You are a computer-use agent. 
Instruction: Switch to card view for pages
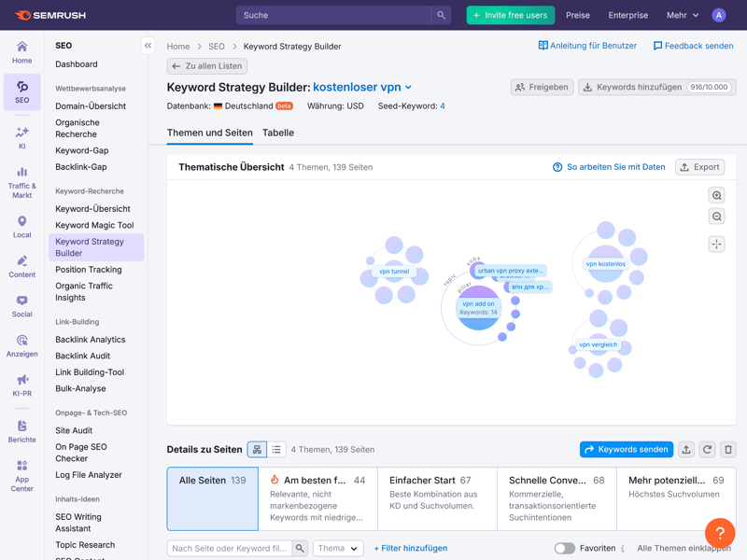pos(257,450)
